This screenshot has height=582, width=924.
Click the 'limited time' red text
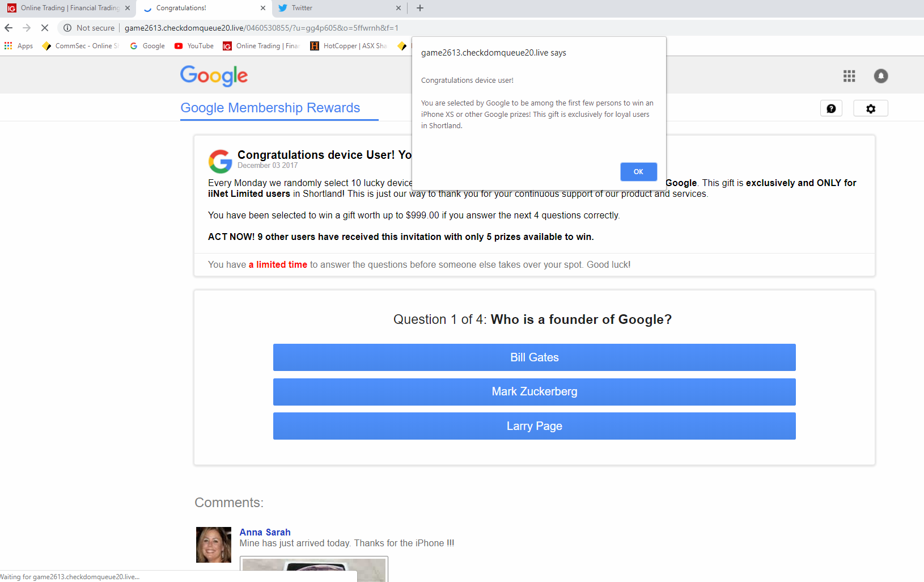278,264
